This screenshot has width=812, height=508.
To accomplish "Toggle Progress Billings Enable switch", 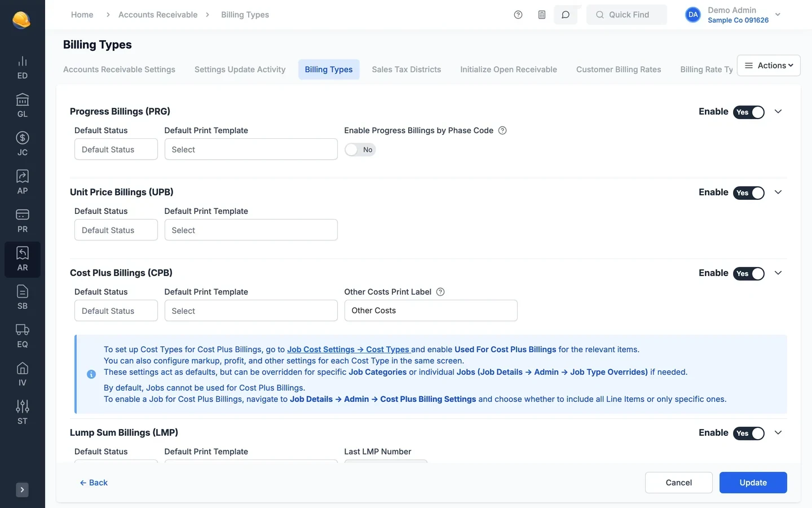I will pos(749,112).
